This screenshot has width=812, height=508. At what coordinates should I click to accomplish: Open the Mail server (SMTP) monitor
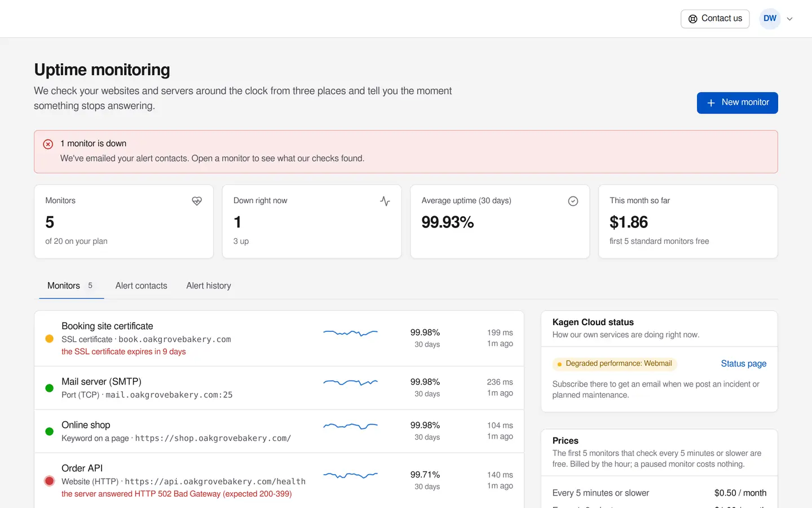[279, 388]
